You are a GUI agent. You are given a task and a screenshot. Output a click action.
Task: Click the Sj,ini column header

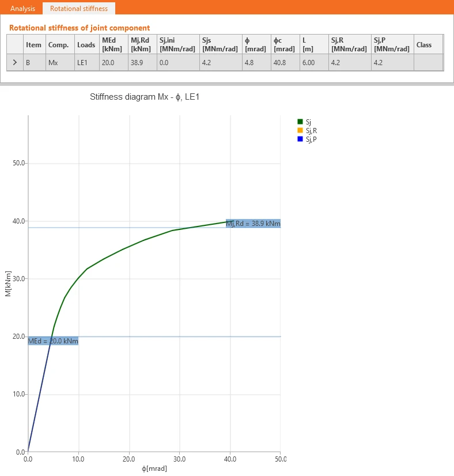coord(178,44)
